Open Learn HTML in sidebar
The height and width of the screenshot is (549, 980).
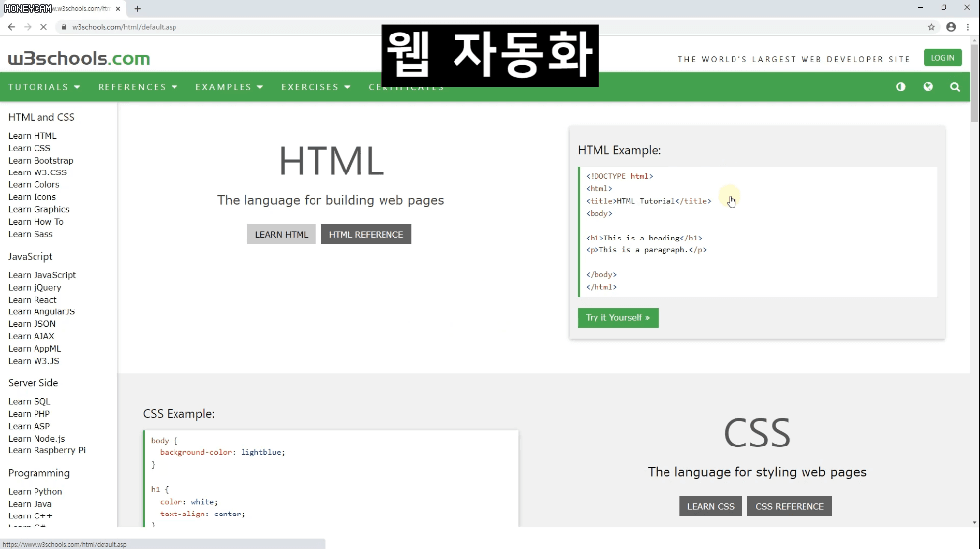[x=33, y=136]
